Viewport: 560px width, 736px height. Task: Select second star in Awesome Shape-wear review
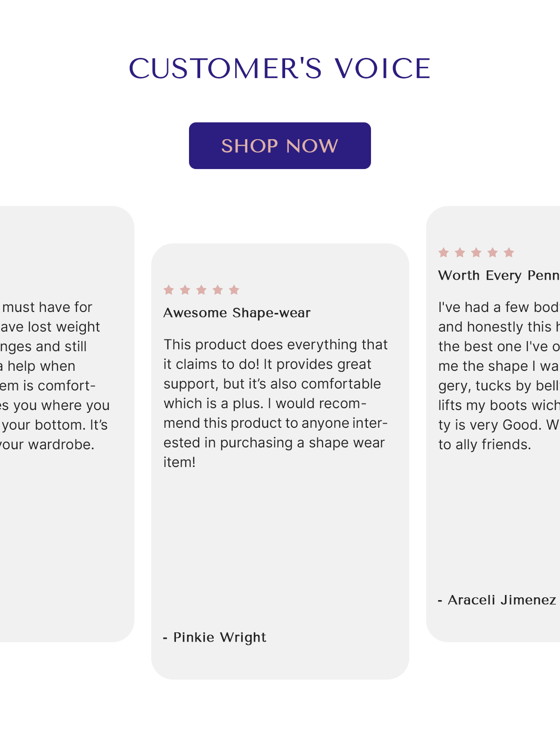coord(185,290)
